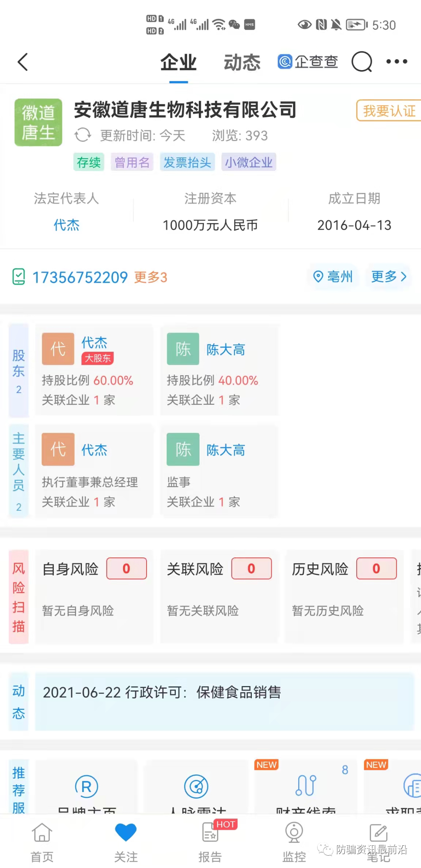Viewport: 421px width, 868px height.
Task: Tap the refresh update-time icon
Action: (x=83, y=135)
